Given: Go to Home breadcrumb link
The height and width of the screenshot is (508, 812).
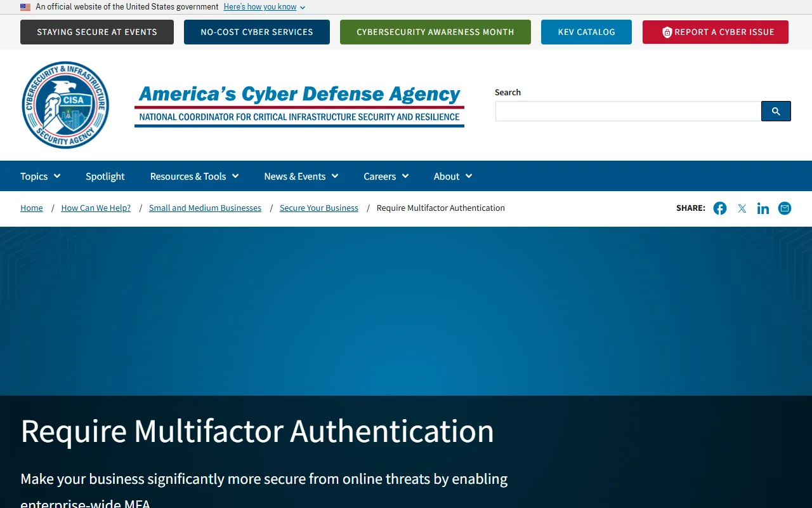Looking at the screenshot, I should (x=32, y=208).
